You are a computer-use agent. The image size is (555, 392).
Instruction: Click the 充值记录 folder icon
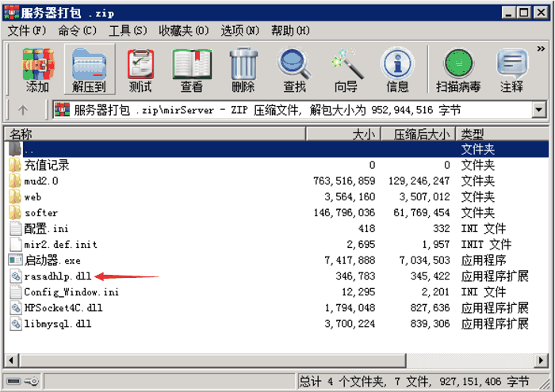click(15, 165)
